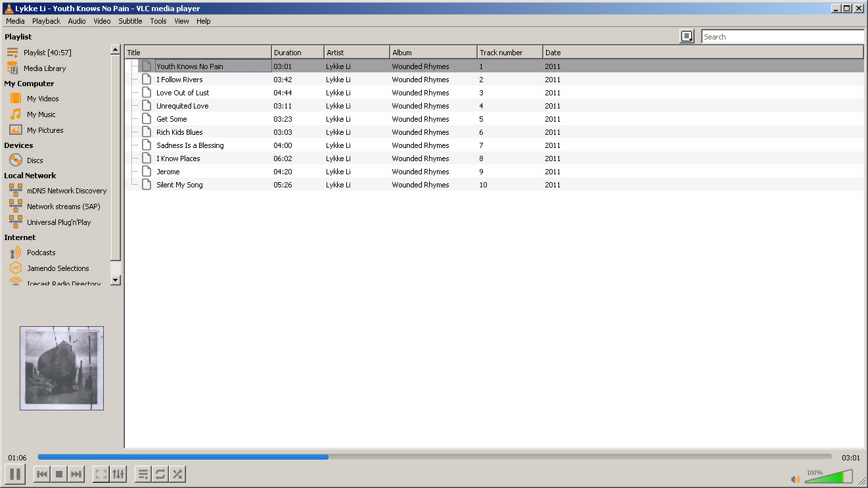This screenshot has height=488, width=868.
Task: Open the Video menu
Action: (x=102, y=21)
